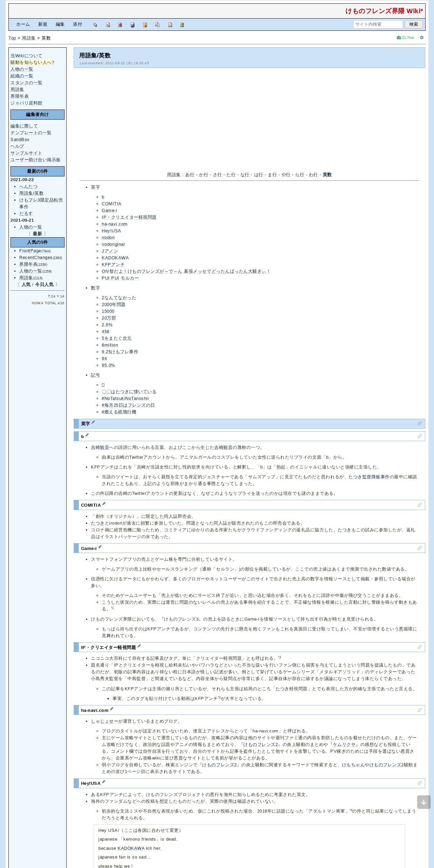Switch to わ行 glossary tab

point(313,175)
